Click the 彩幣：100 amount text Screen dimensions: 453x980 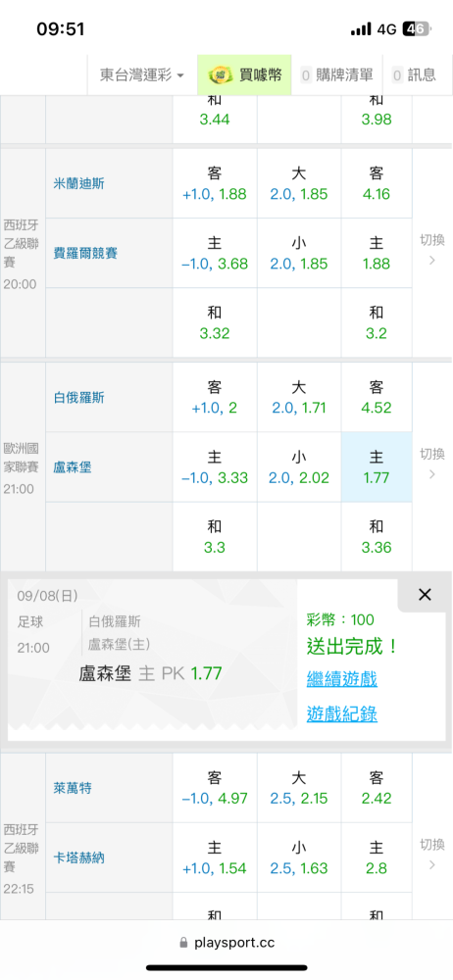[340, 620]
